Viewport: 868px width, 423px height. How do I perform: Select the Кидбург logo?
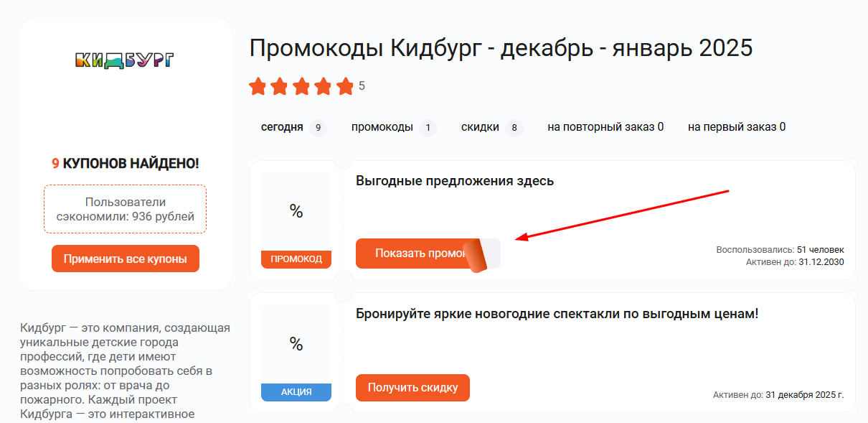coord(125,60)
